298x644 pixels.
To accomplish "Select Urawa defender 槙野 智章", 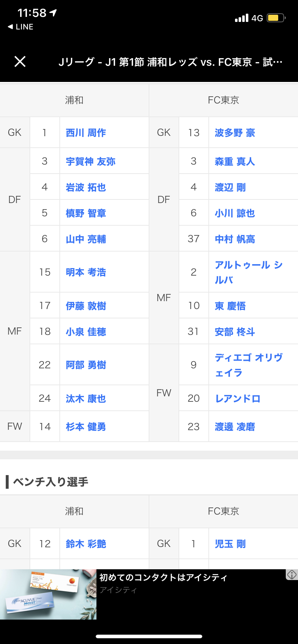I will pyautogui.click(x=86, y=213).
